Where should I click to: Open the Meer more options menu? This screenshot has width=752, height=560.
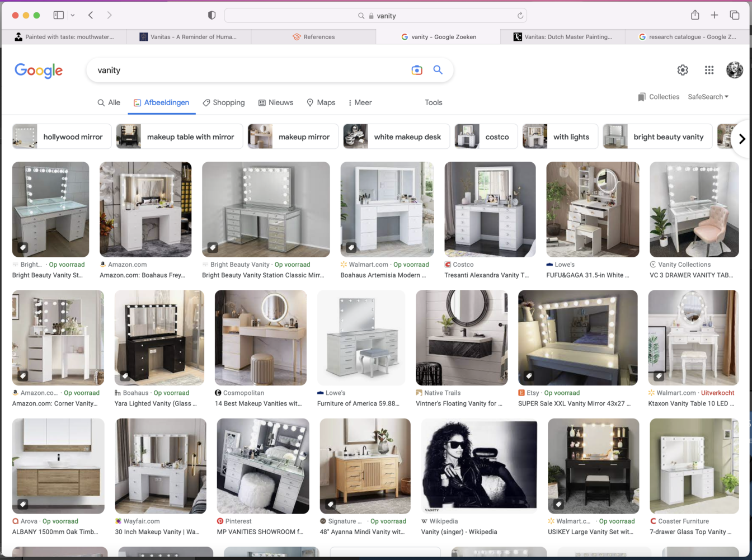[x=359, y=102]
